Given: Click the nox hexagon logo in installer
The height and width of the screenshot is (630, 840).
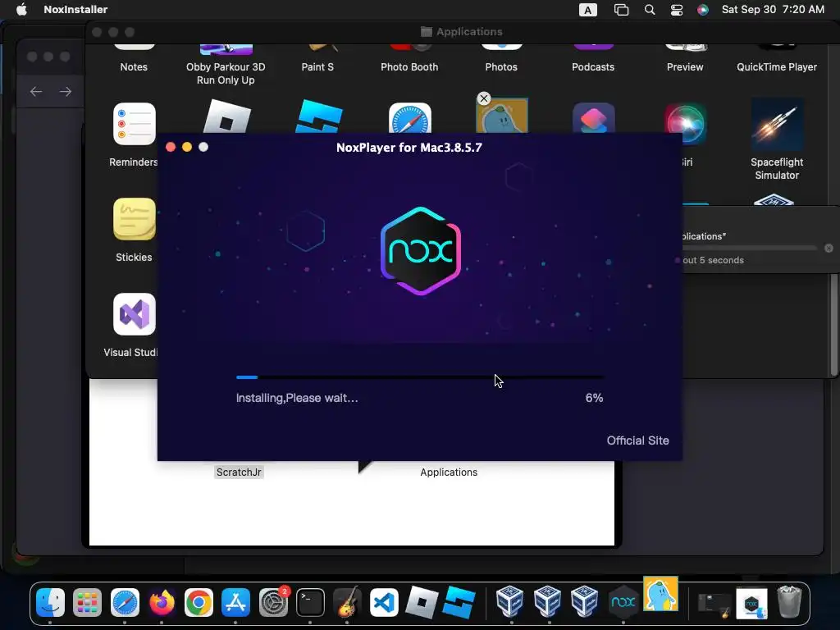Looking at the screenshot, I should point(421,251).
